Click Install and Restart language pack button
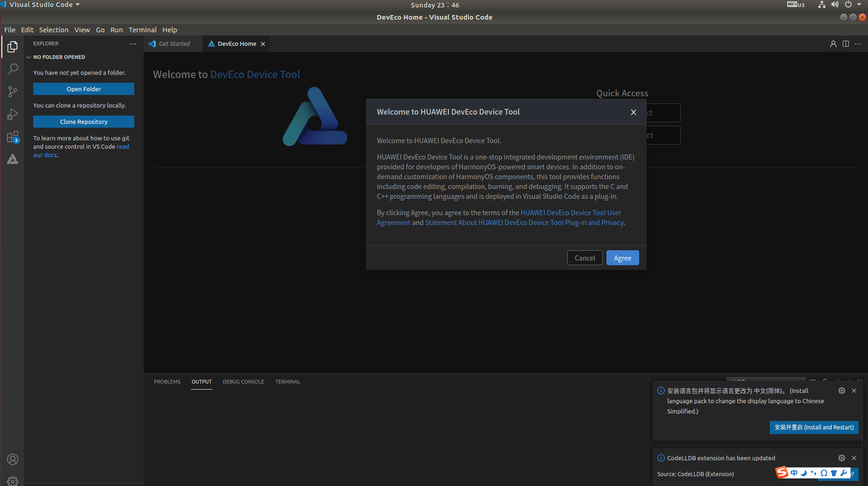Image resolution: width=868 pixels, height=486 pixels. click(x=814, y=428)
